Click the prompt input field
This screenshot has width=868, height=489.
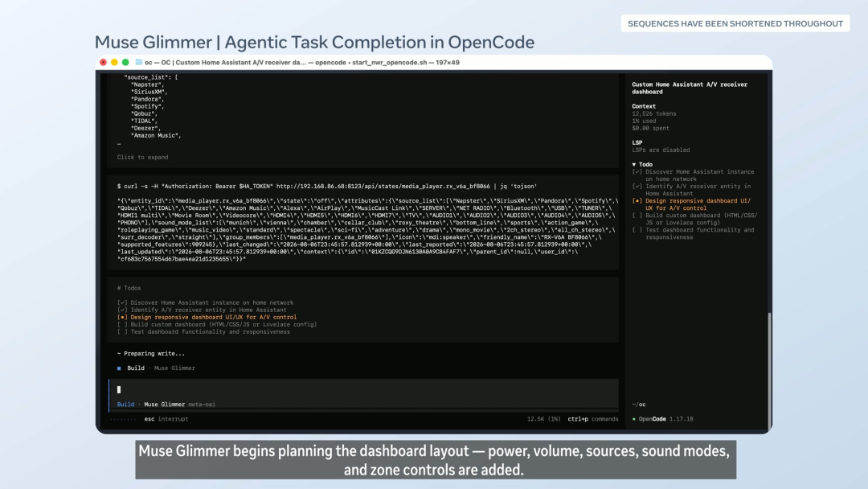[364, 390]
